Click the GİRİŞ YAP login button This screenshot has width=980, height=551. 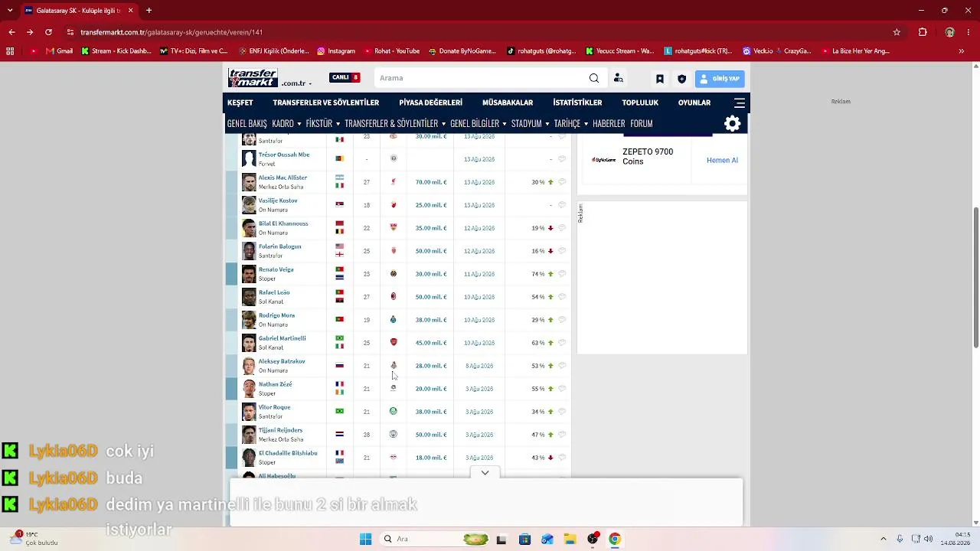tap(720, 79)
